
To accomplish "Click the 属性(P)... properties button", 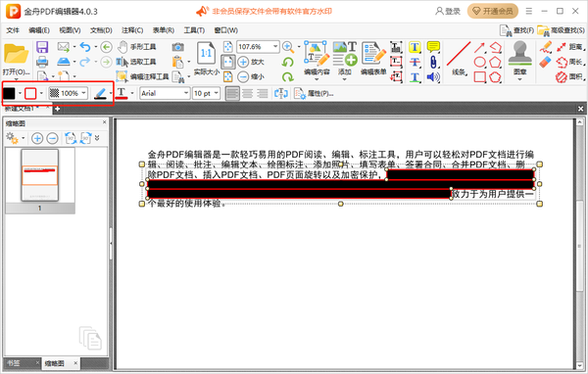I will click(314, 93).
